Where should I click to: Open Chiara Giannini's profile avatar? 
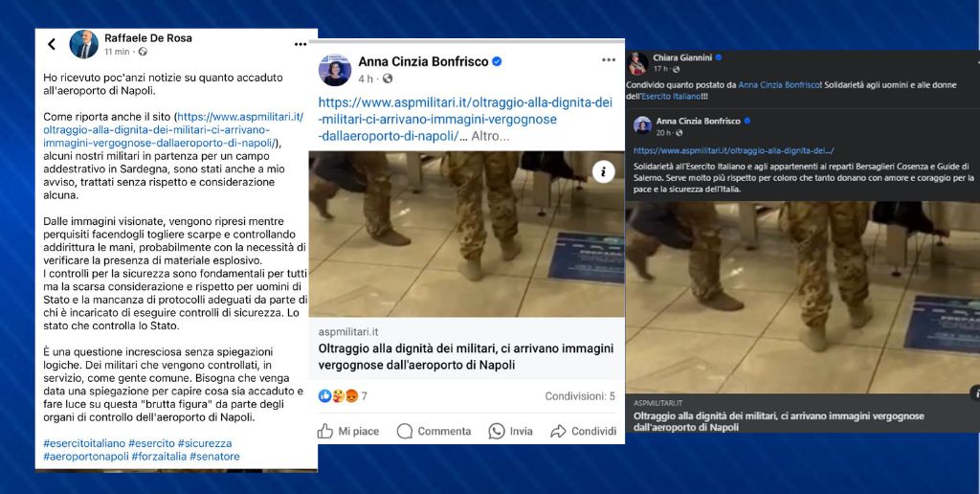(x=636, y=64)
